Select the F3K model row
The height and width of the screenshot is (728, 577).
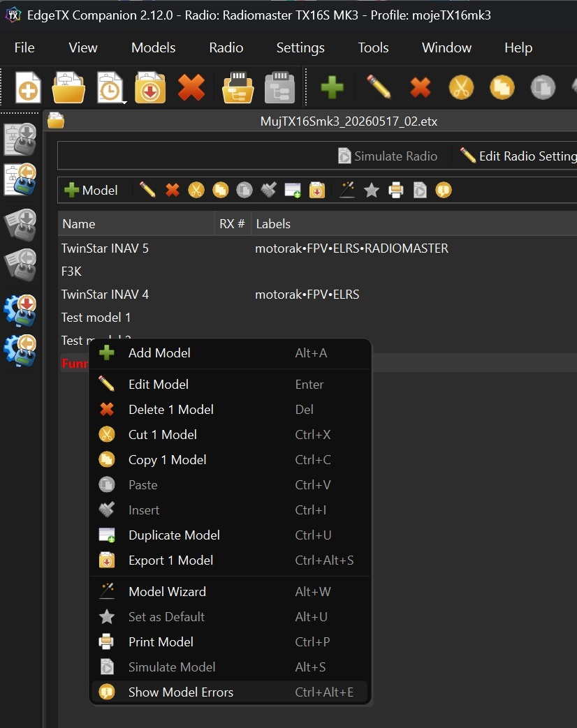[x=318, y=271]
